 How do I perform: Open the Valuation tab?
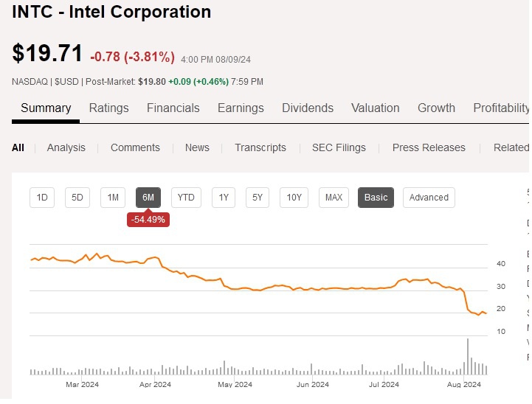click(x=376, y=108)
